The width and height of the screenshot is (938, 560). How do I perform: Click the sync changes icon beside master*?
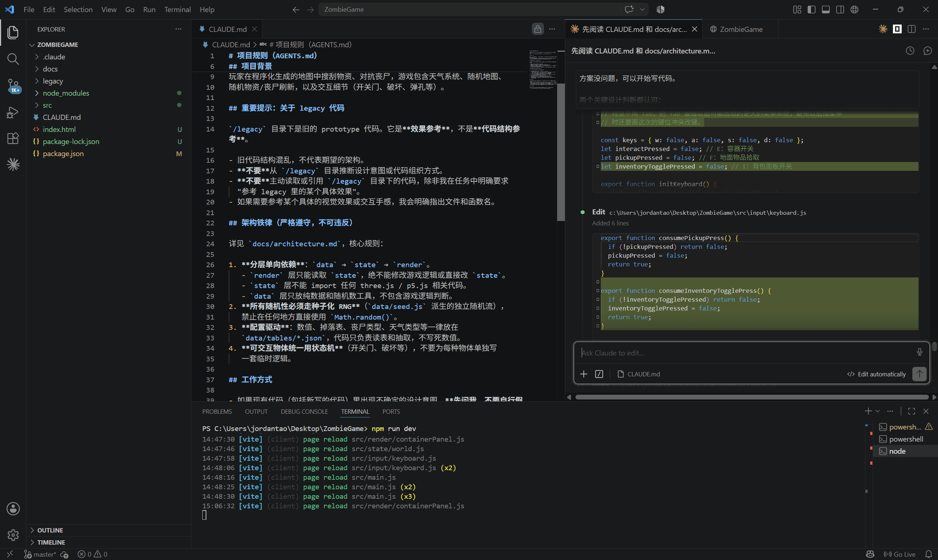[x=65, y=555]
